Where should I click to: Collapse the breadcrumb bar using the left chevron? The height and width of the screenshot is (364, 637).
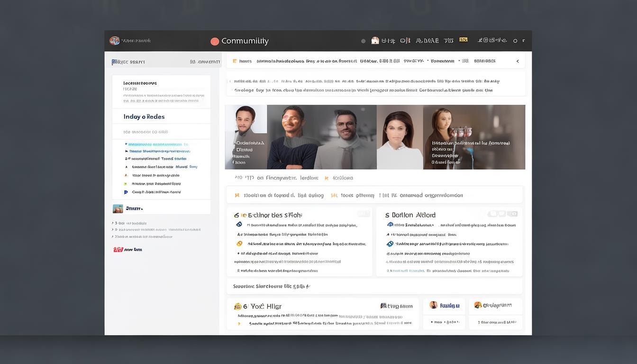(518, 61)
